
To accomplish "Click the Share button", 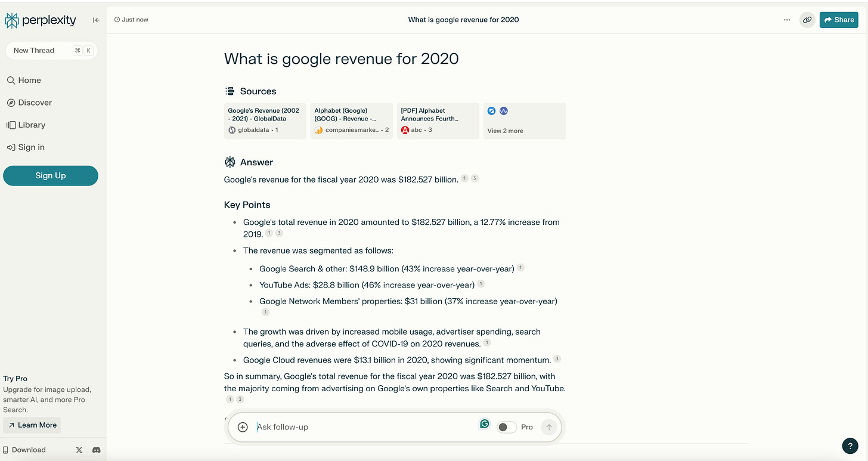I will (x=839, y=20).
